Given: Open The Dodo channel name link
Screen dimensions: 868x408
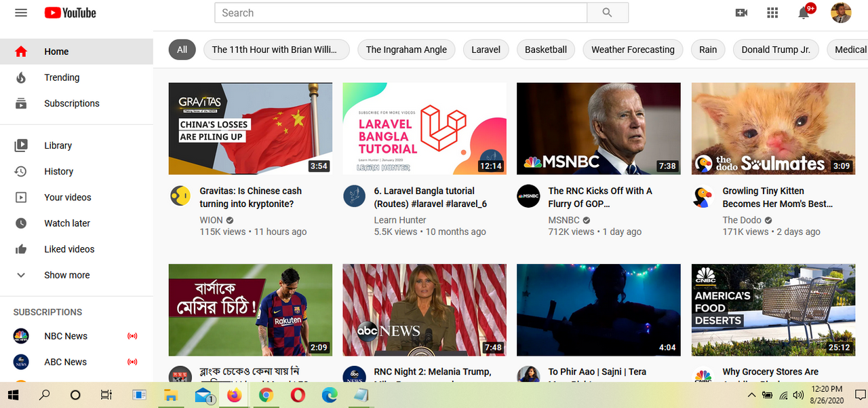Looking at the screenshot, I should tap(742, 220).
